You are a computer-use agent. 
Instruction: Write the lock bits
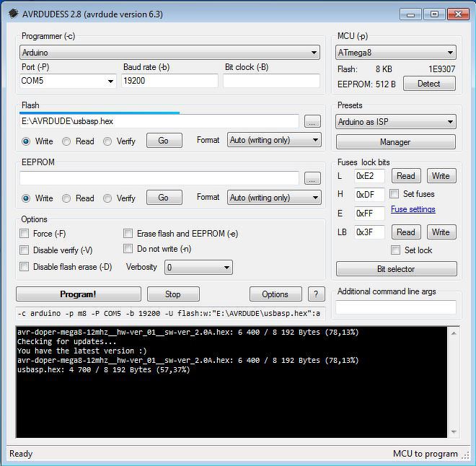[441, 232]
